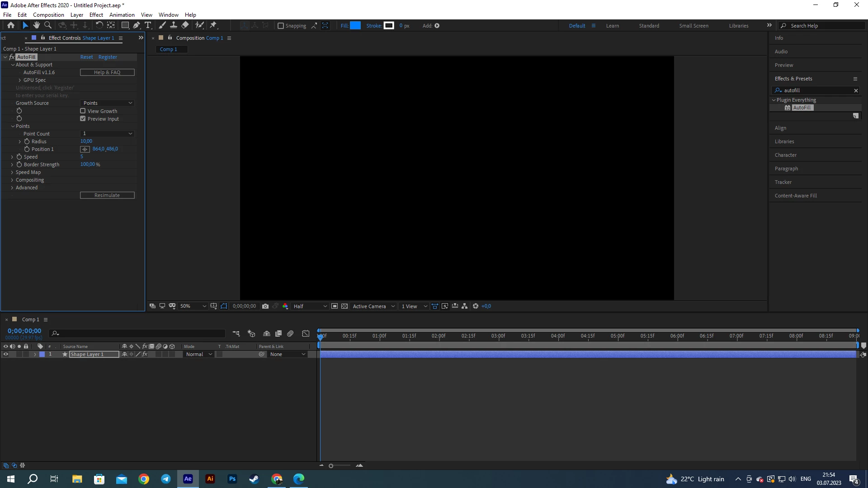Select the Type tool
Viewport: 868px width, 488px height.
[148, 25]
